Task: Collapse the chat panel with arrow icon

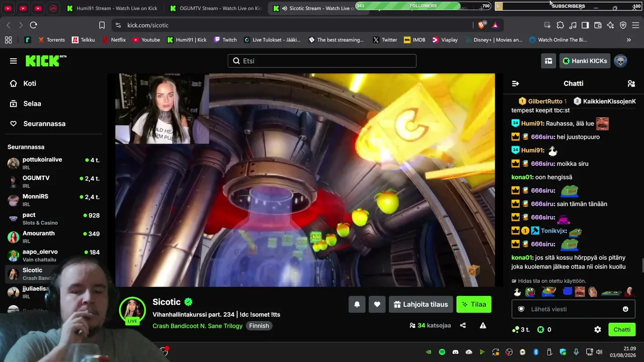Action: [x=515, y=83]
